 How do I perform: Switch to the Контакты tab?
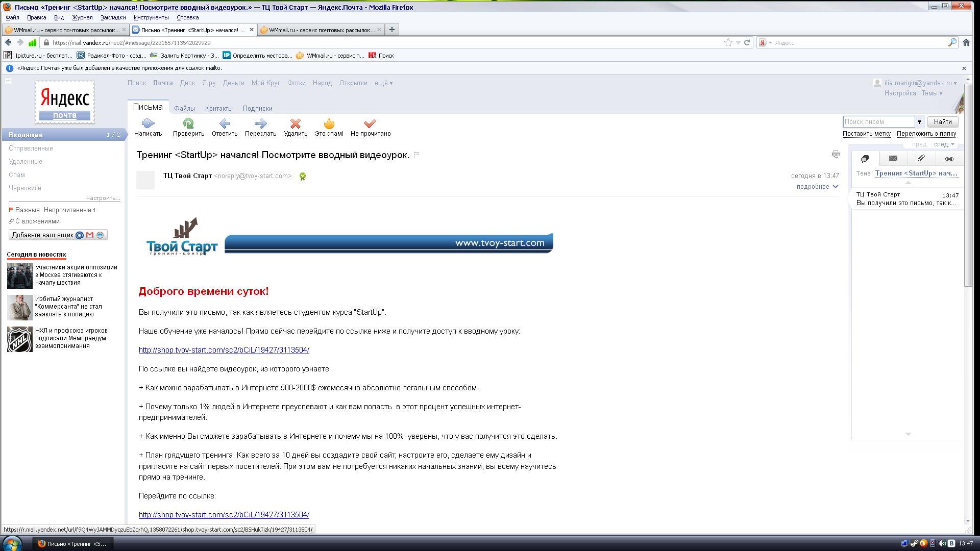(x=219, y=109)
